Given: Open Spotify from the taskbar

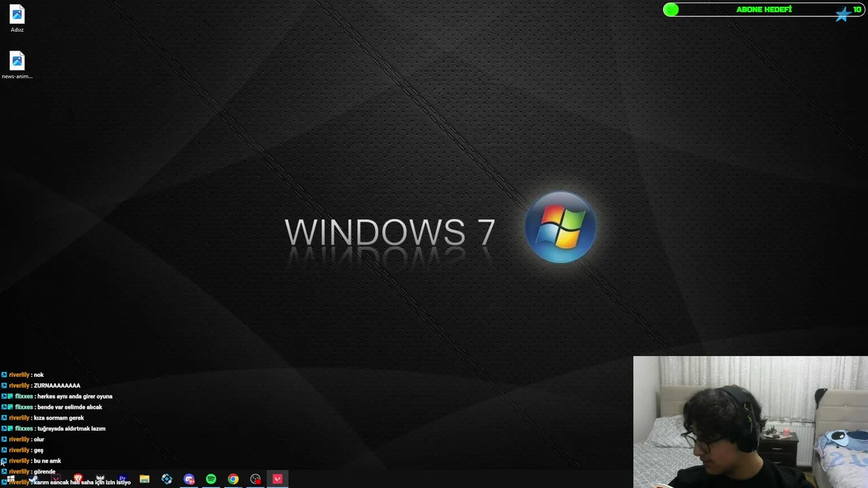Looking at the screenshot, I should (211, 479).
